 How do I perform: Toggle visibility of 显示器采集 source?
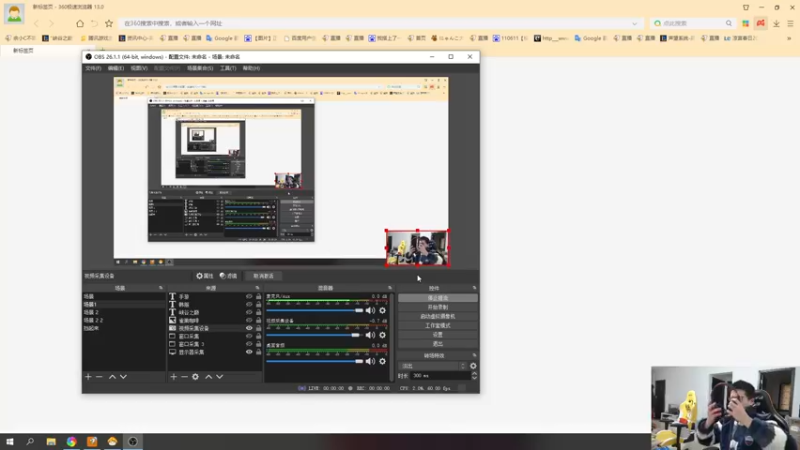(x=249, y=352)
